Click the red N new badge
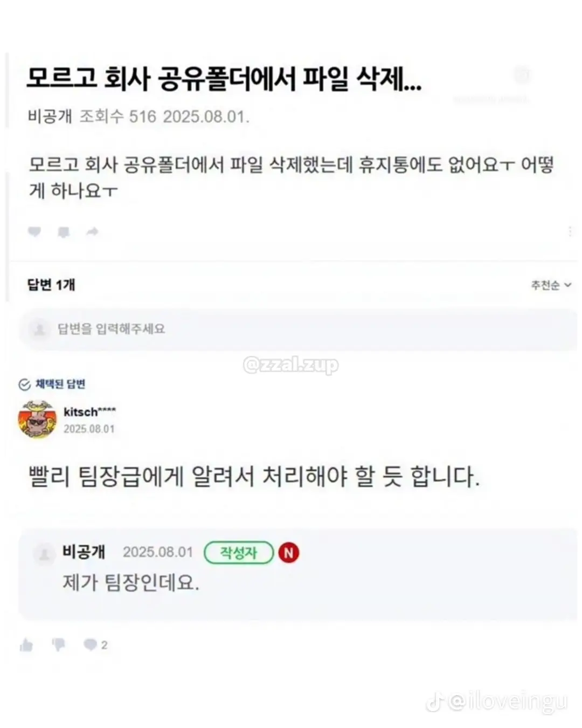The height and width of the screenshot is (728, 582). [289, 553]
